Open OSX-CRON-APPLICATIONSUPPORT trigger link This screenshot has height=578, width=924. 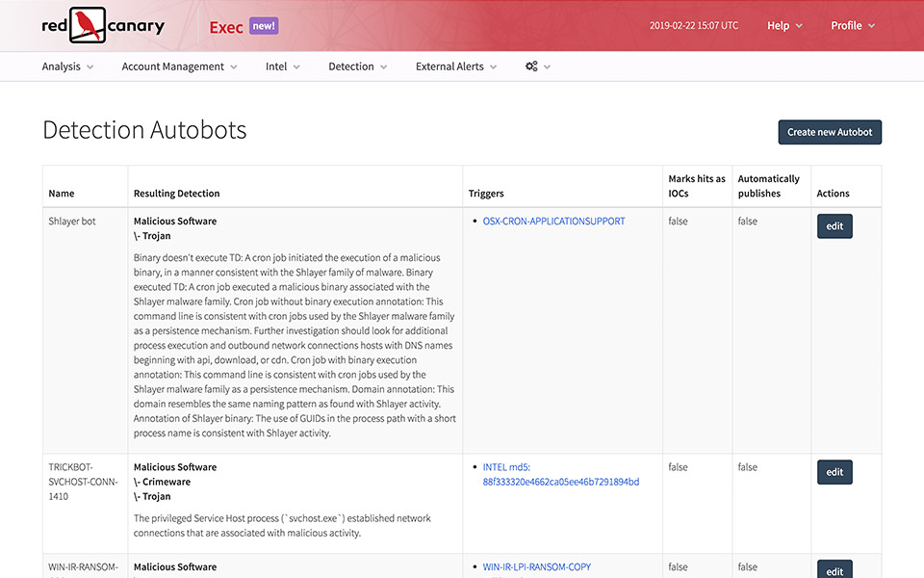click(553, 222)
